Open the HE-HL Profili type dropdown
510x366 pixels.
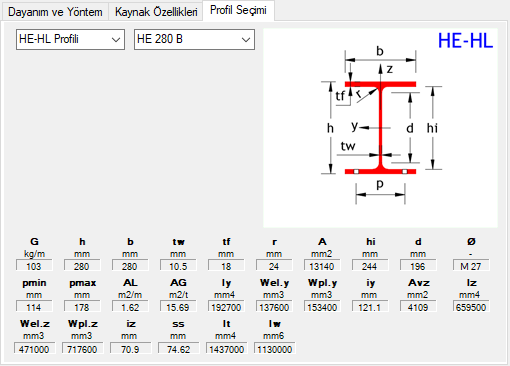click(70, 39)
